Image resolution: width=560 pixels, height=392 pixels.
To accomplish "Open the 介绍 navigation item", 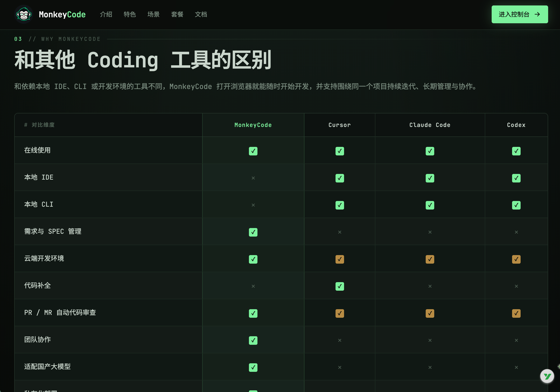I will pyautogui.click(x=106, y=14).
